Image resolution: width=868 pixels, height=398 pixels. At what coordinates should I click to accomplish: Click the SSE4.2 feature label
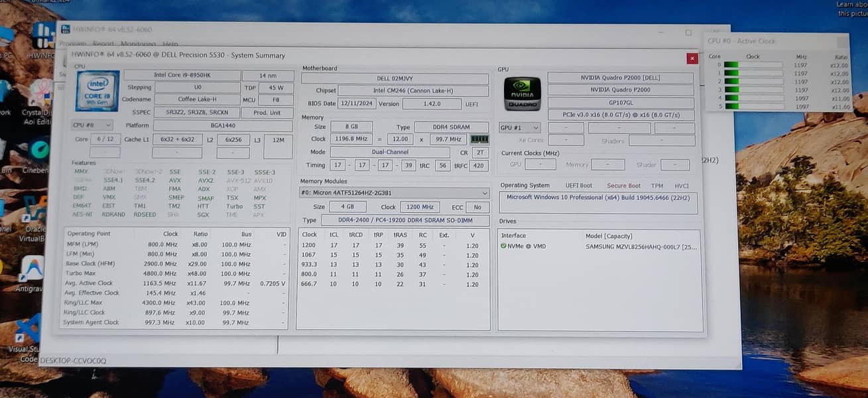145,180
